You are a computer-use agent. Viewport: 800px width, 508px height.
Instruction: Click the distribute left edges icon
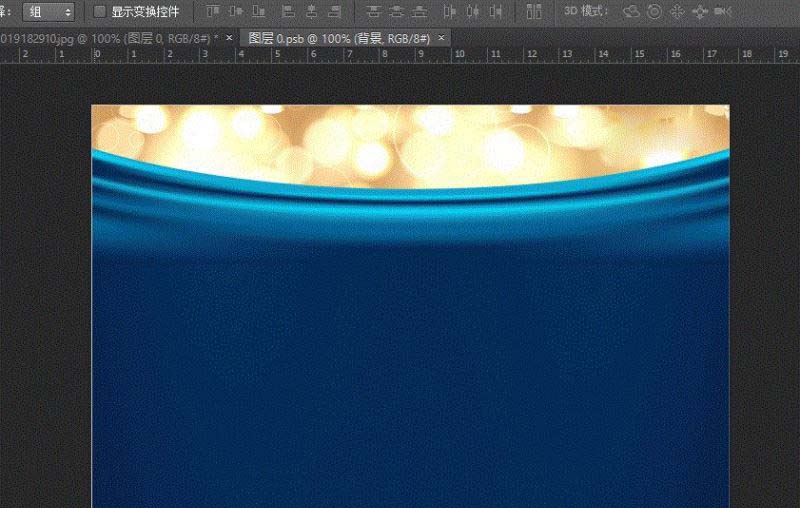point(449,11)
